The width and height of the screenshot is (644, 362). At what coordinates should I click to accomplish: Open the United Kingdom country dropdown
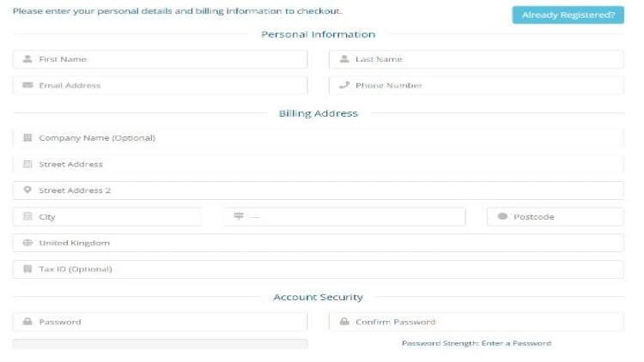pos(319,243)
